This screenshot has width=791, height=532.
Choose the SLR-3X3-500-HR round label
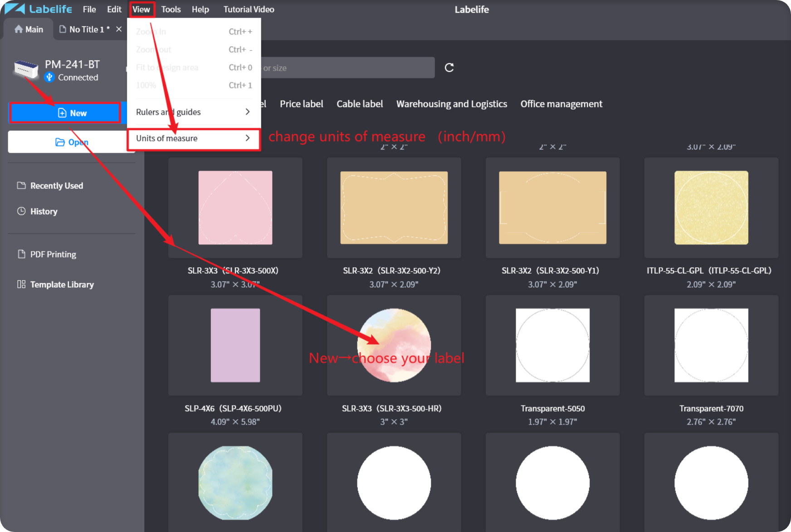click(394, 345)
